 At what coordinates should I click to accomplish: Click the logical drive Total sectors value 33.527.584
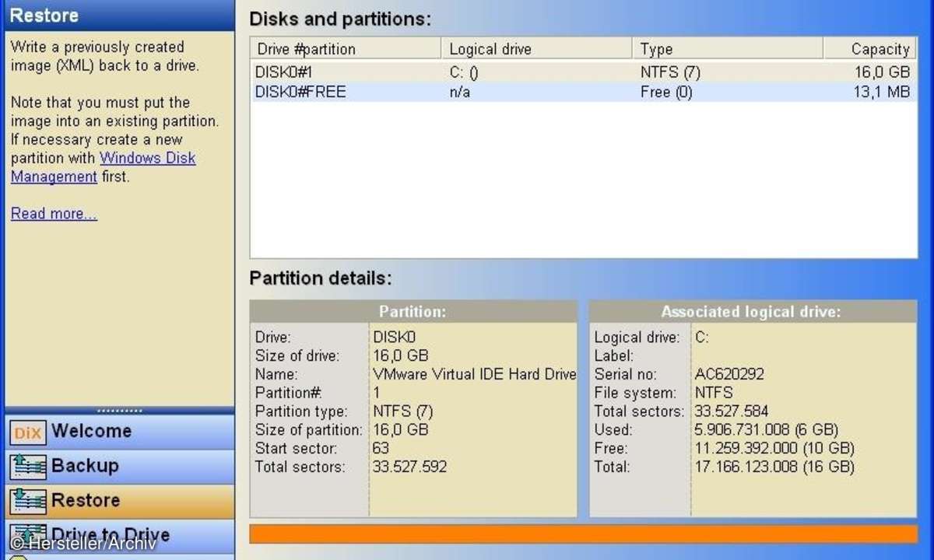click(x=732, y=411)
